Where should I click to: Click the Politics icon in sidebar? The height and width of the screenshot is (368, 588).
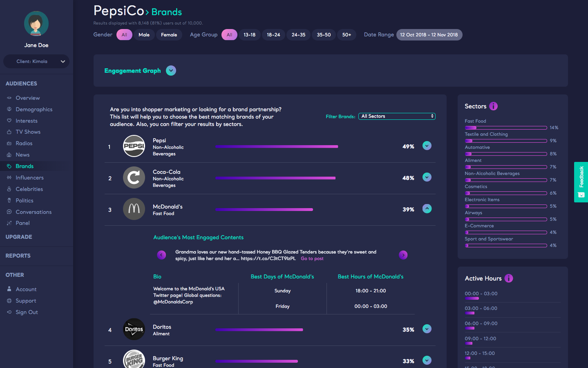pyautogui.click(x=9, y=200)
